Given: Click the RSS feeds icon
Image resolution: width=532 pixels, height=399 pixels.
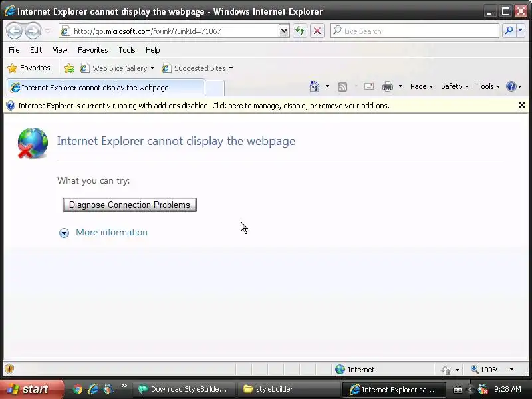Looking at the screenshot, I should click(342, 87).
